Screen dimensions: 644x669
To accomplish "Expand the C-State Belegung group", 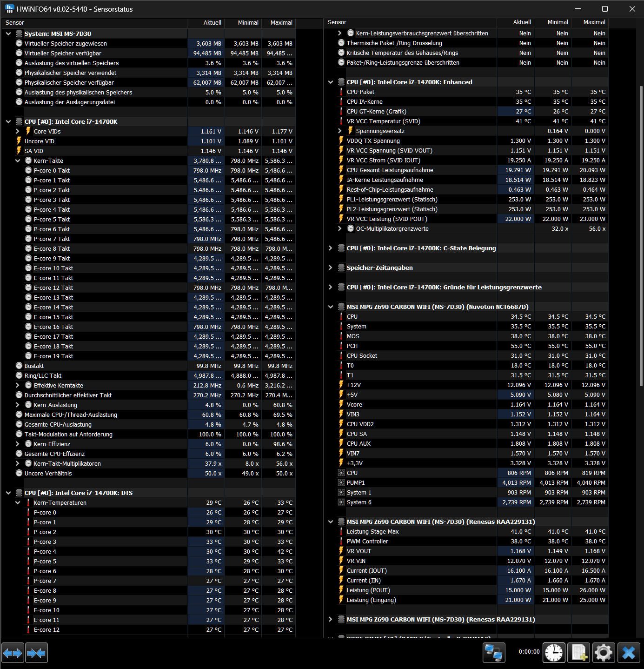I will tap(331, 248).
